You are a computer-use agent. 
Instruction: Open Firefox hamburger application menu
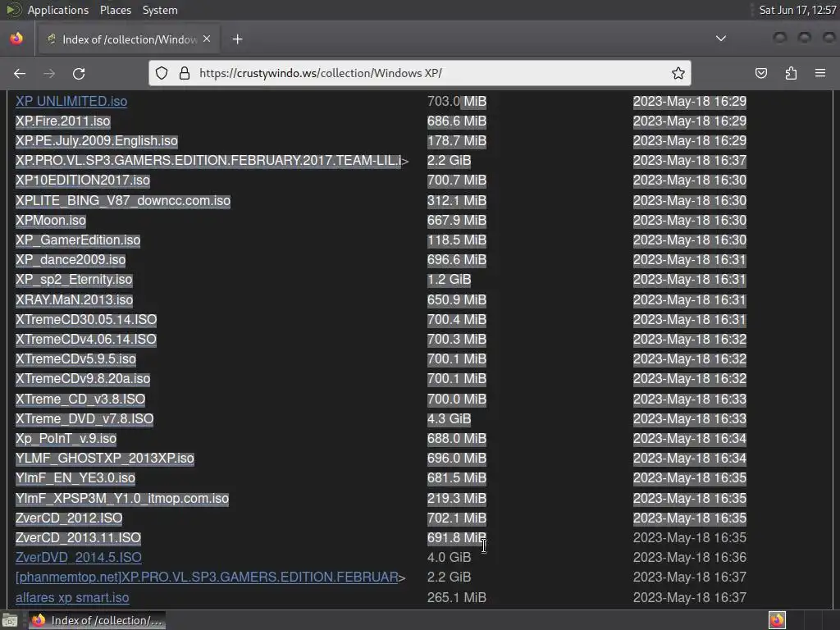pos(820,73)
